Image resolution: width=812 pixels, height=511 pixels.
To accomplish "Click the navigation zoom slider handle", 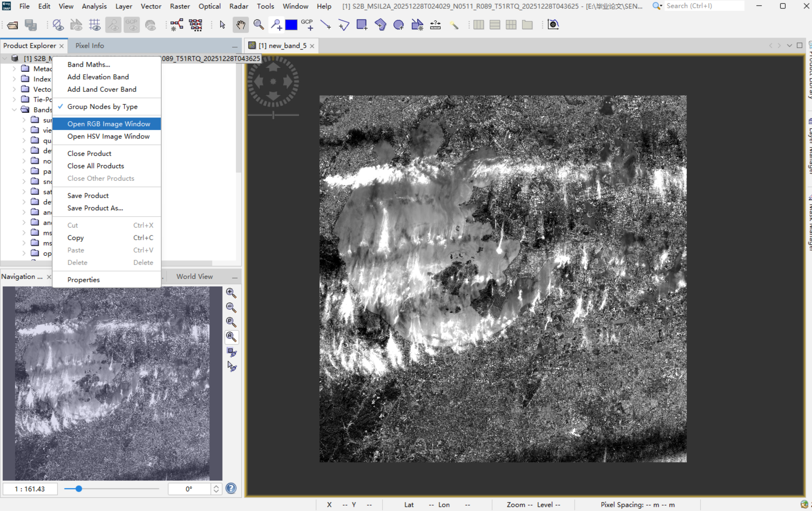I will pyautogui.click(x=79, y=489).
